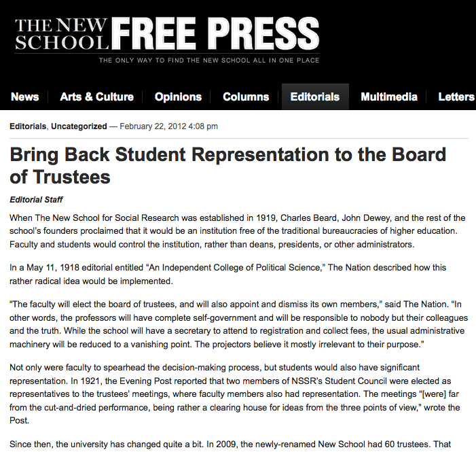Click the paragraph starting 'Since then'
Image resolution: width=476 pixels, height=452 pixels.
[x=230, y=444]
